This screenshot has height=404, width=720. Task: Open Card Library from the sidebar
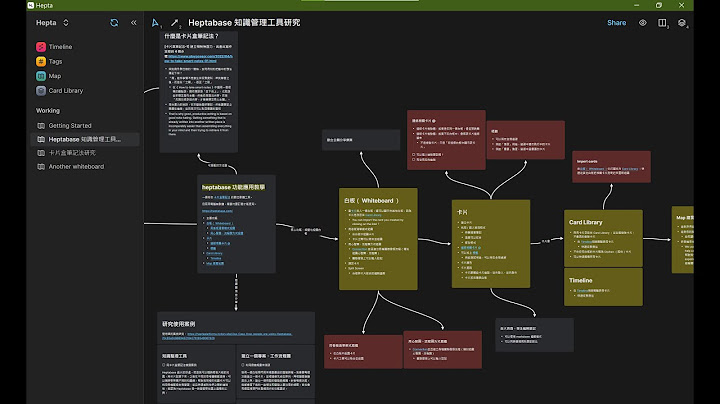(x=60, y=91)
